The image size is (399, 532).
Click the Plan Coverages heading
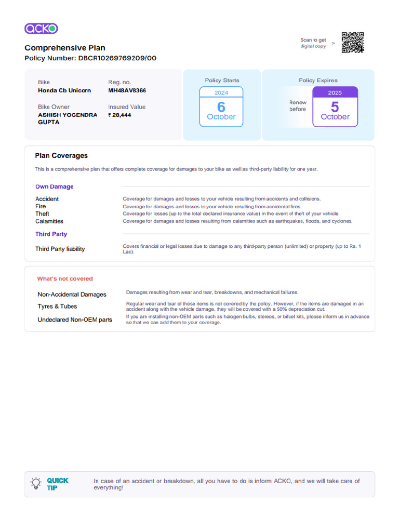click(x=61, y=156)
